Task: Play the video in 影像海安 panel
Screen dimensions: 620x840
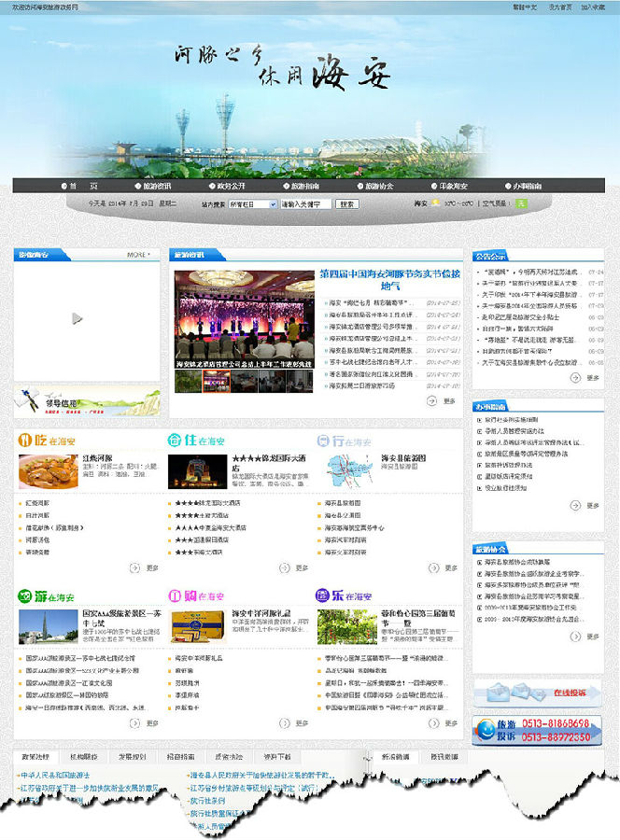Action: [x=77, y=319]
